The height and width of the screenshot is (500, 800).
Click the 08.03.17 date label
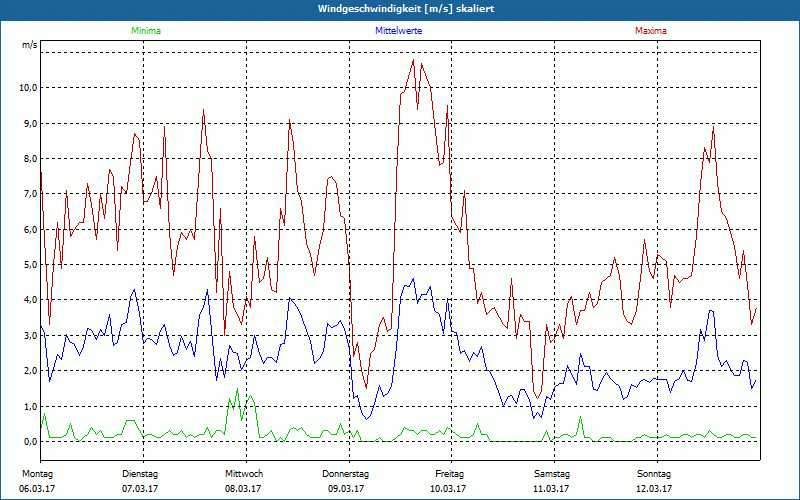pos(243,489)
